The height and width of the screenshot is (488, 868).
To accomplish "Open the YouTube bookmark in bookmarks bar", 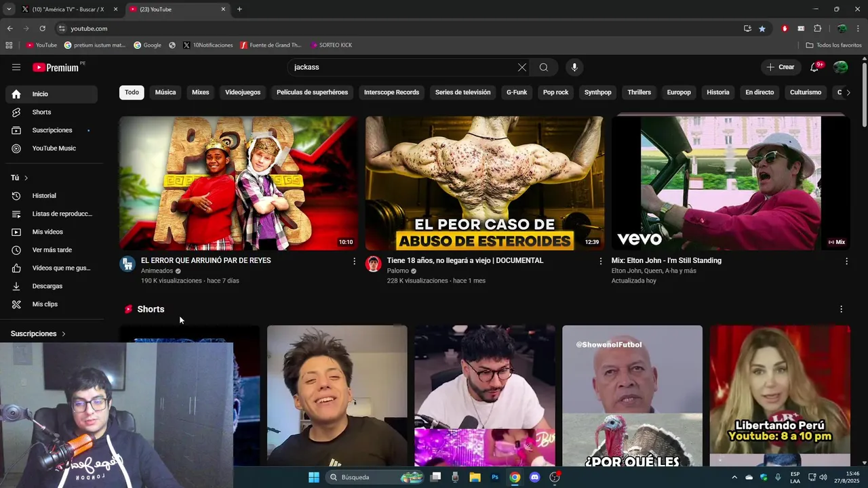I will point(41,45).
